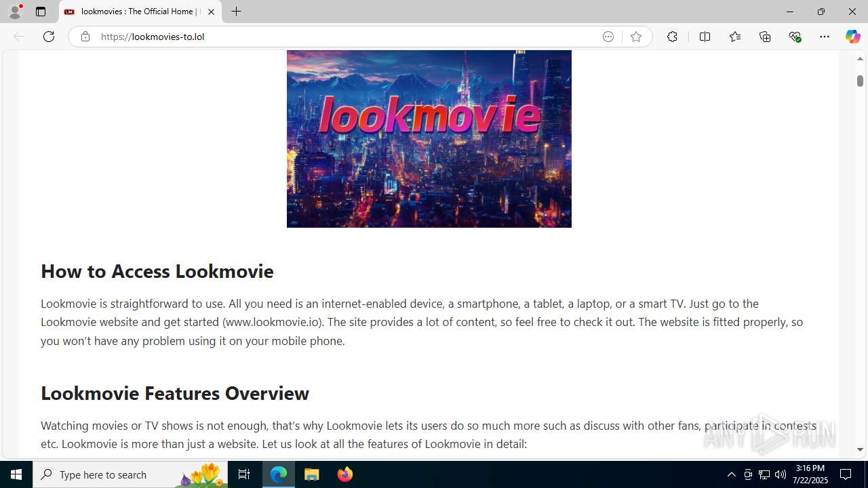The height and width of the screenshot is (488, 868).
Task: Open the Favorites list
Action: pyautogui.click(x=734, y=37)
